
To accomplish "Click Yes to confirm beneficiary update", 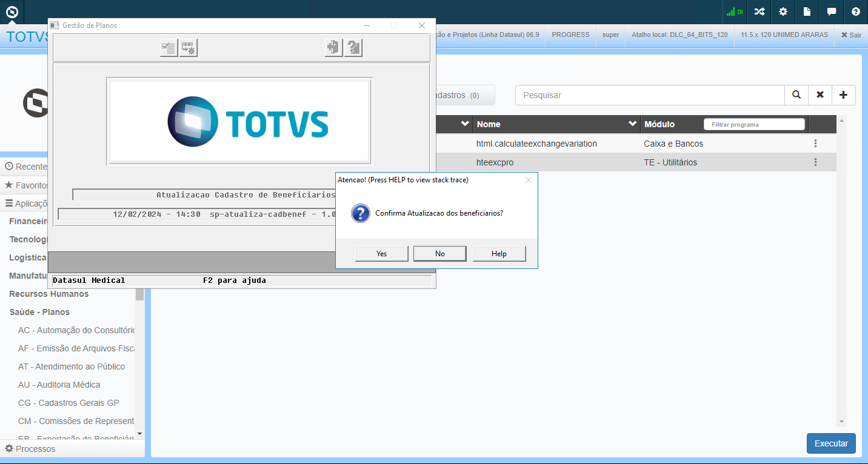I will tap(381, 254).
